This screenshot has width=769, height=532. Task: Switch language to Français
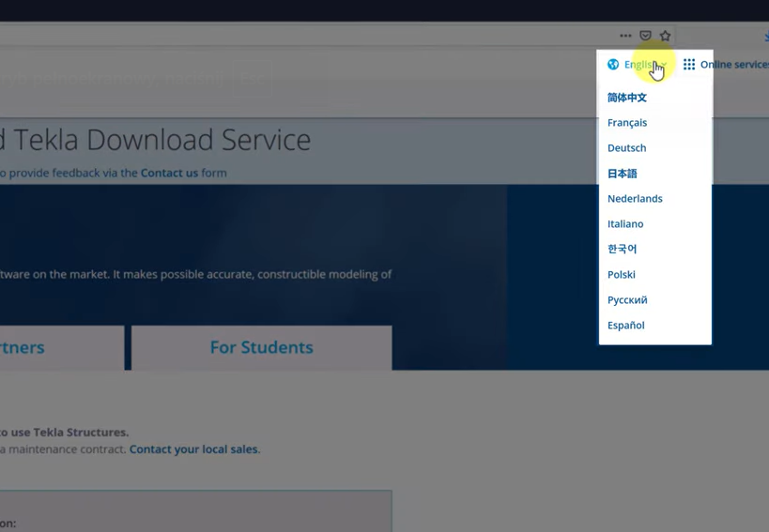626,123
